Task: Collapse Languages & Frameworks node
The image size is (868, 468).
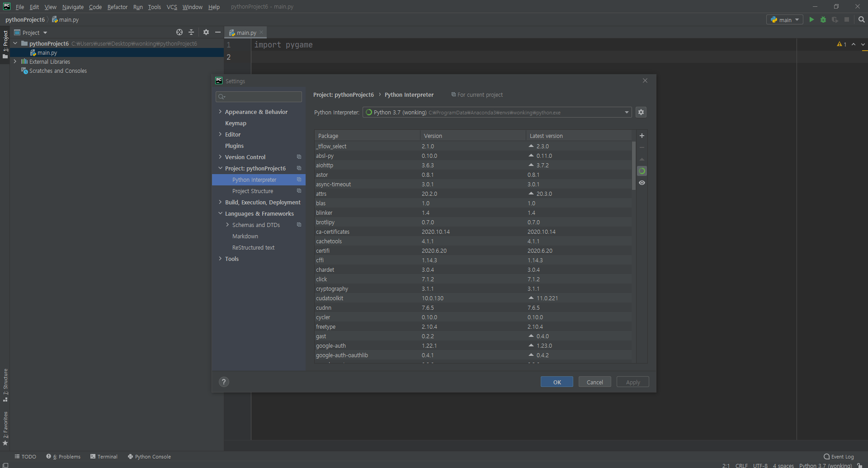Action: [x=220, y=213]
